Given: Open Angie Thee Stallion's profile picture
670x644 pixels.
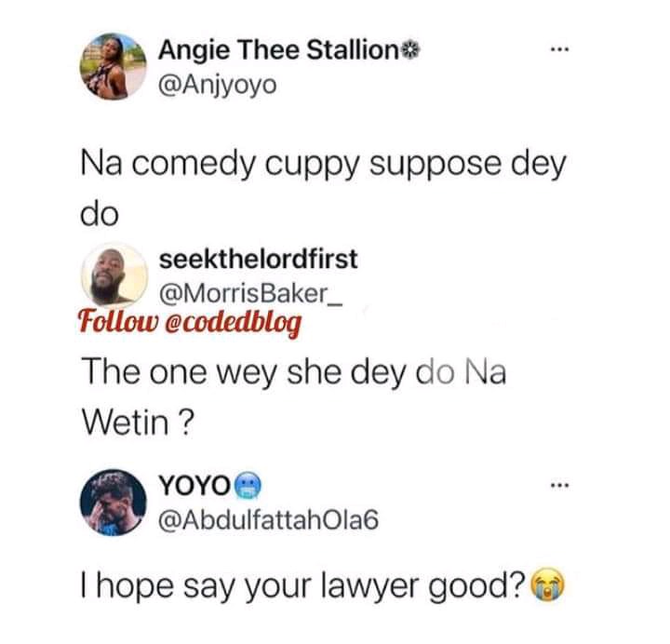Looking at the screenshot, I should pyautogui.click(x=114, y=67).
